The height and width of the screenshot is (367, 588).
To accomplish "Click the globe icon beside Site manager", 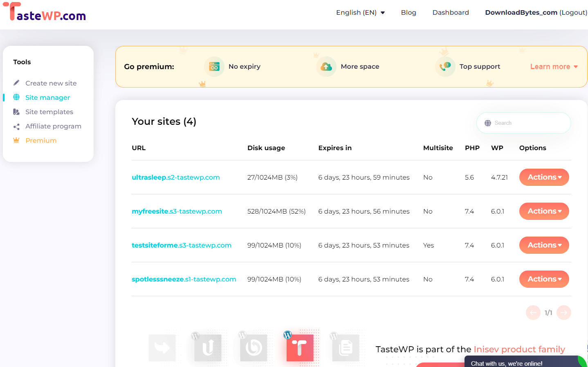I will coord(16,97).
